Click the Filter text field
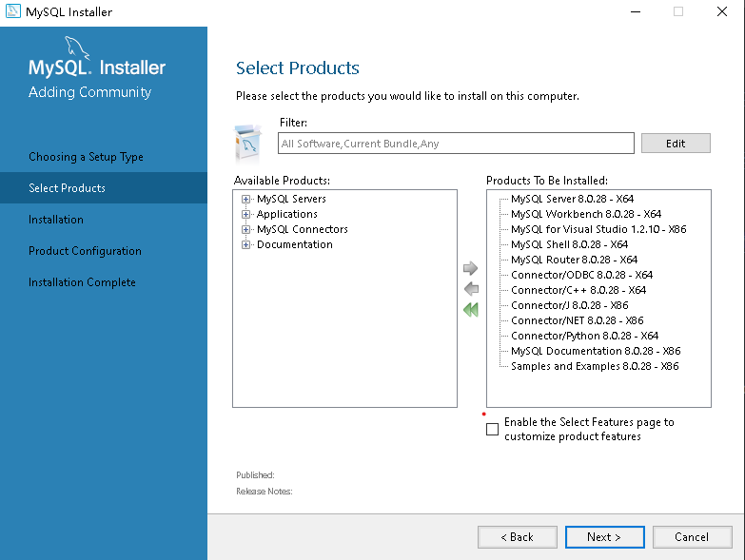This screenshot has height=560, width=745. click(x=456, y=144)
